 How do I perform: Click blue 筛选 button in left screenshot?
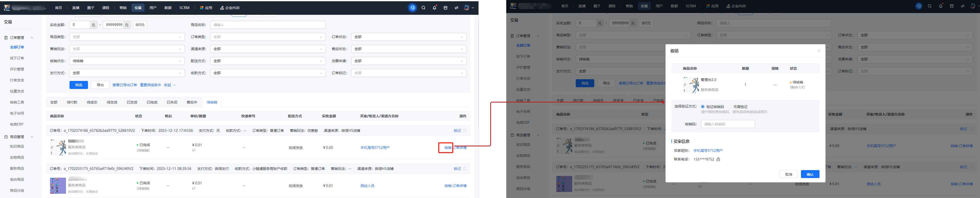coord(79,85)
